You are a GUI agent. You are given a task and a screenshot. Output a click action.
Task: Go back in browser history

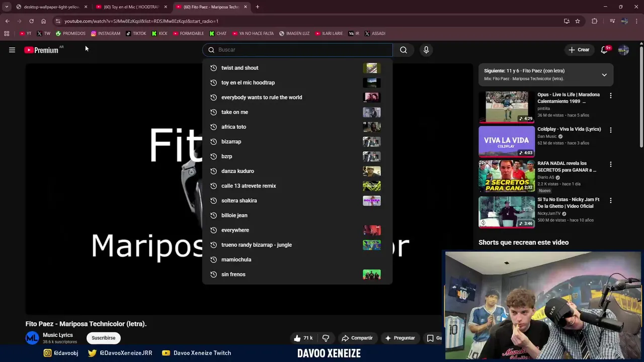point(7,21)
